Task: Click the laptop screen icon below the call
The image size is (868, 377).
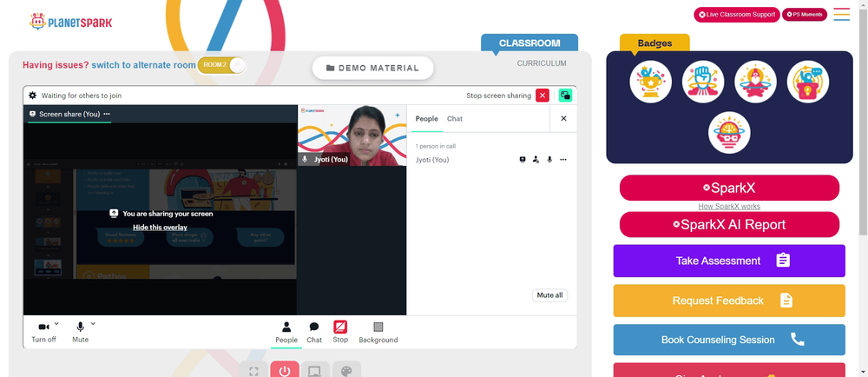Action: click(x=315, y=370)
